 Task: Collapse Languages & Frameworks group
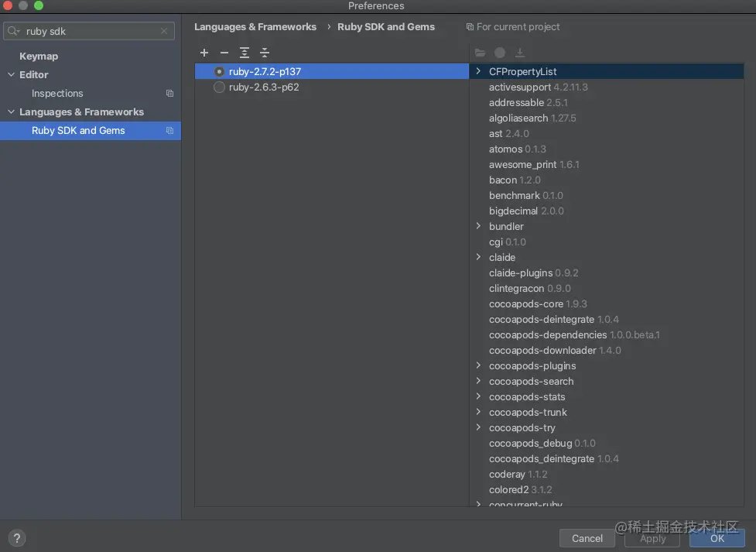click(11, 111)
